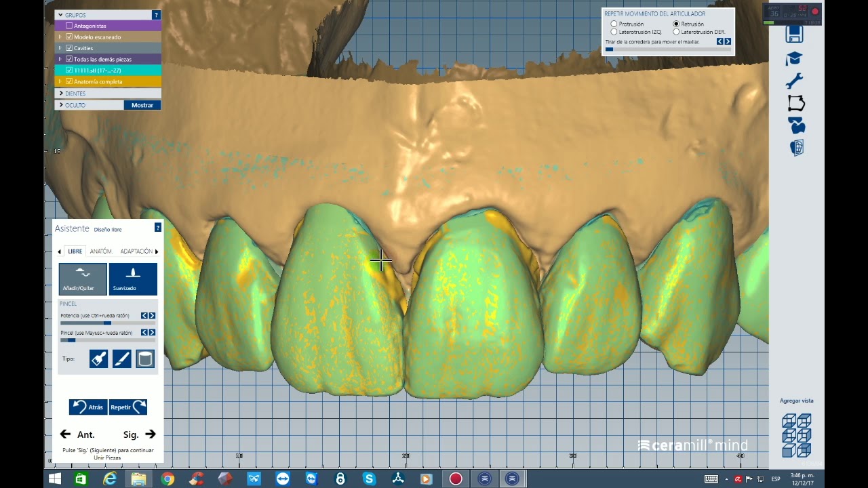
Task: Increase Potencia with right arrow
Action: point(152,316)
